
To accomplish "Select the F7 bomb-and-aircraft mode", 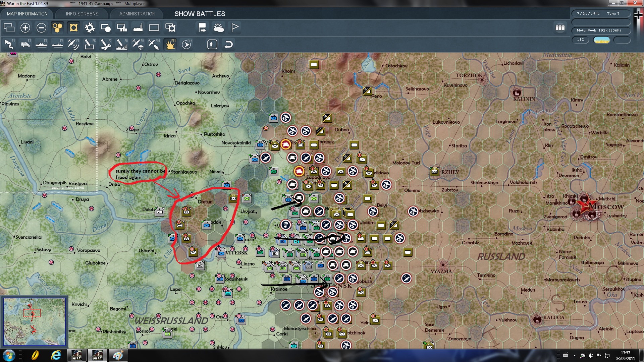I will pos(106,44).
